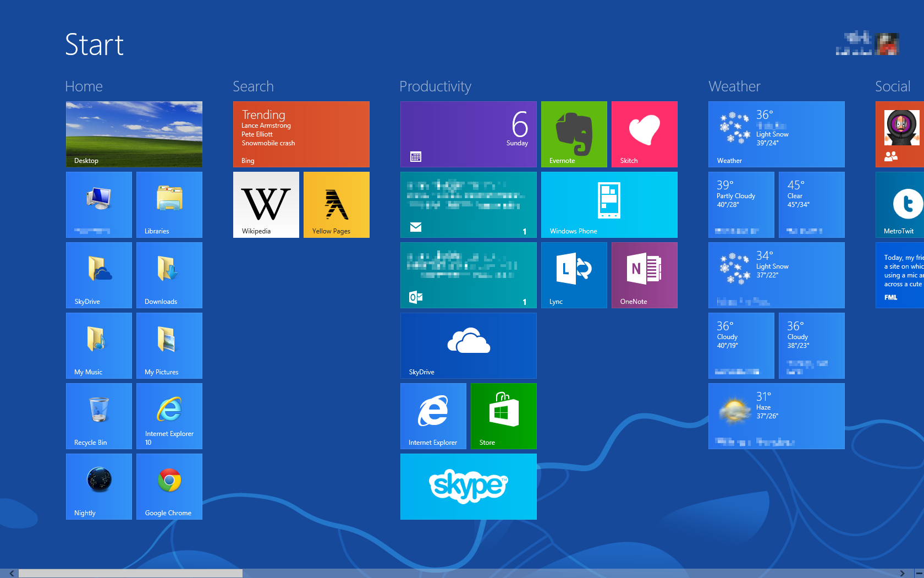Click the Social group heading

[x=893, y=86]
